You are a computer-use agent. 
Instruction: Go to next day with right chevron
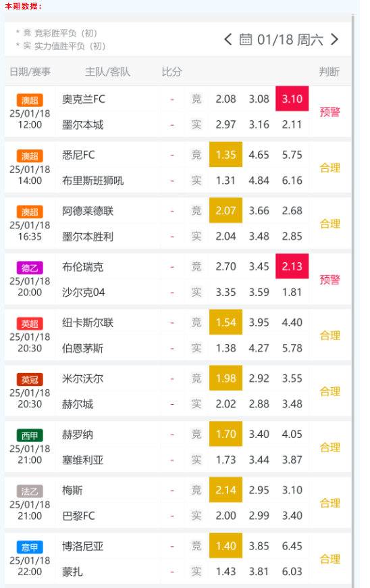point(334,39)
